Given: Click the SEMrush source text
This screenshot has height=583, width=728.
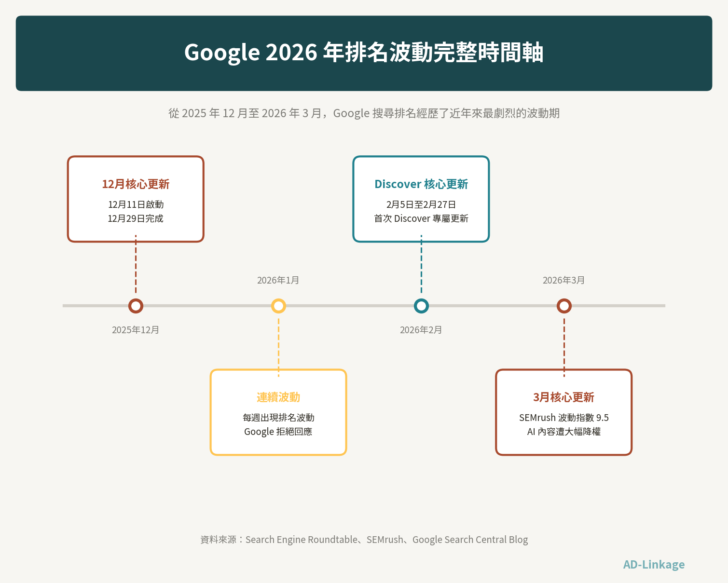Looking at the screenshot, I should point(384,540).
